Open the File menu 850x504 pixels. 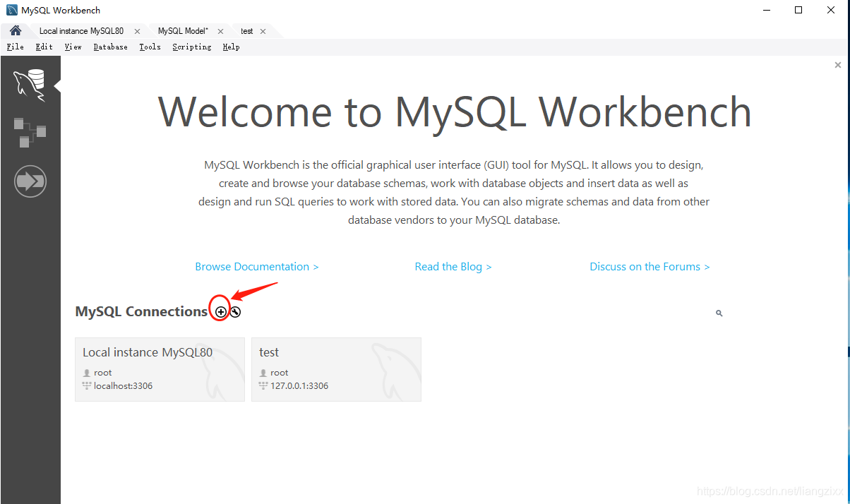click(x=15, y=47)
